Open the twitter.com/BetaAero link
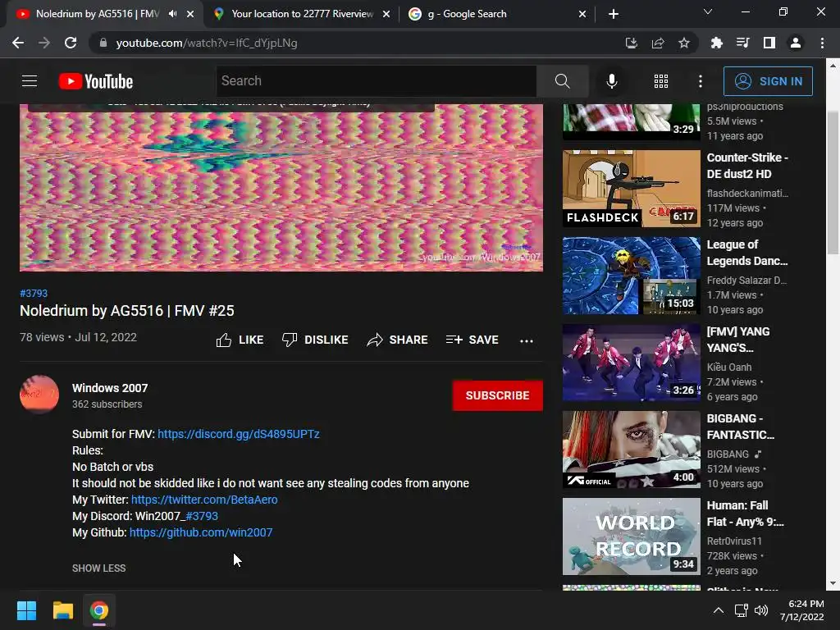The width and height of the screenshot is (840, 630). pyautogui.click(x=204, y=500)
